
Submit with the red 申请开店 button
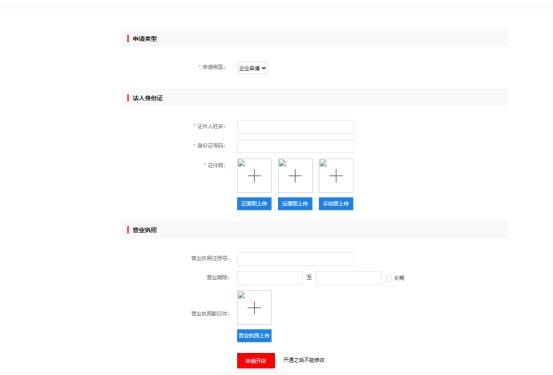tap(256, 361)
